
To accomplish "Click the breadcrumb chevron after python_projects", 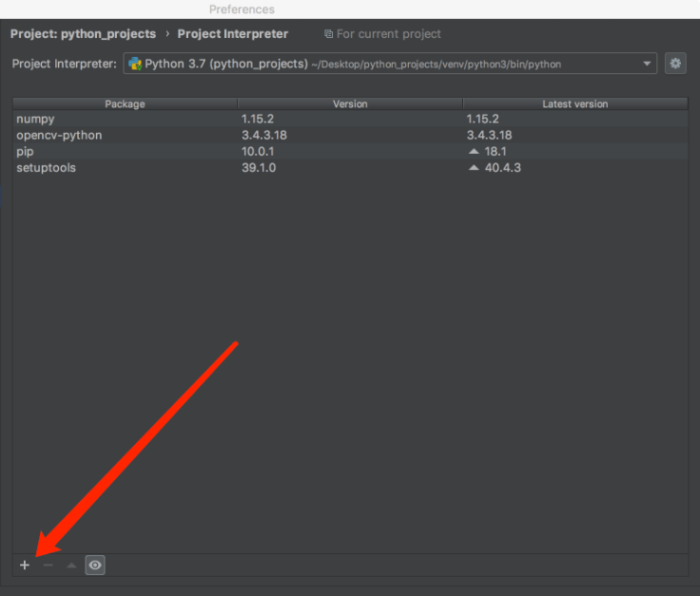I will pyautogui.click(x=167, y=33).
